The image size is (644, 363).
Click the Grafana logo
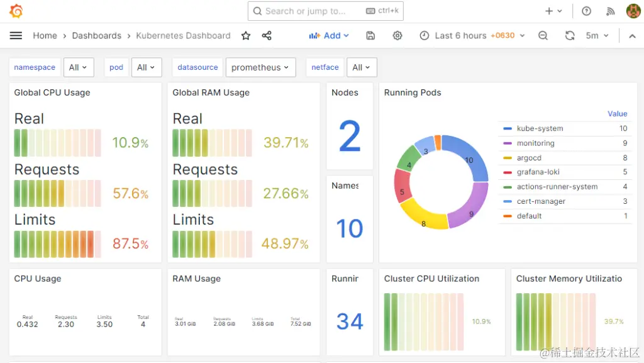click(17, 11)
